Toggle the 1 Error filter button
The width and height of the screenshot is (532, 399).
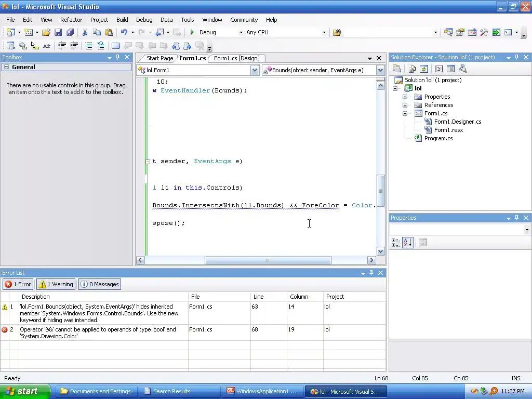(18, 284)
